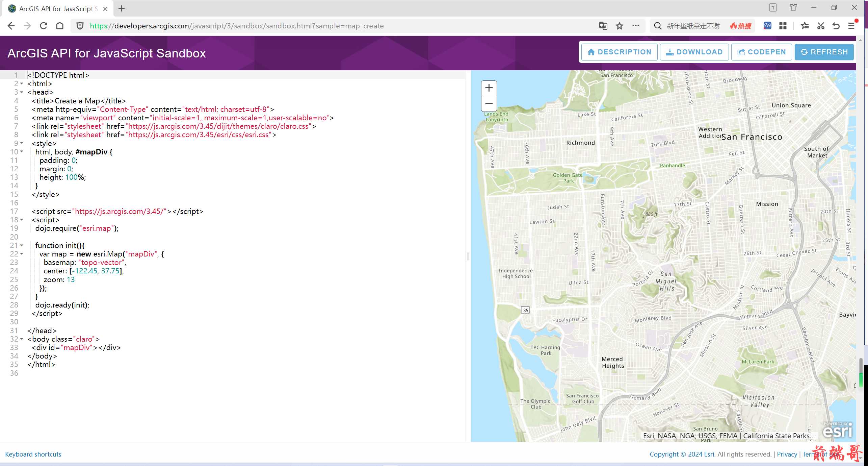Open the Copyright © 2024 Esri link
The width and height of the screenshot is (868, 466).
pos(682,454)
